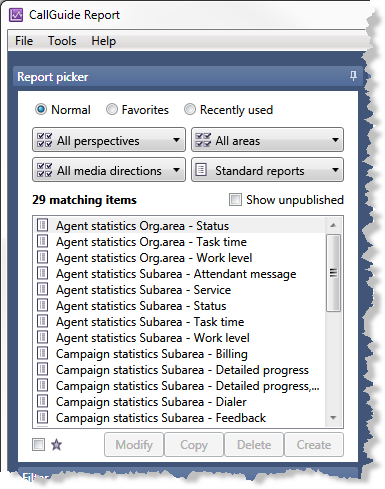The height and width of the screenshot is (489, 385).
Task: Open the Tools menu
Action: point(62,41)
